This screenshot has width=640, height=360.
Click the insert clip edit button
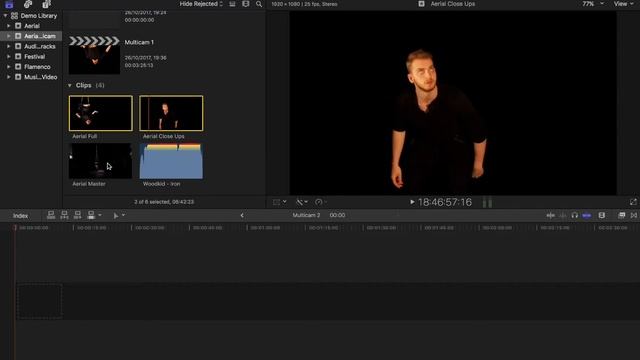(x=64, y=215)
